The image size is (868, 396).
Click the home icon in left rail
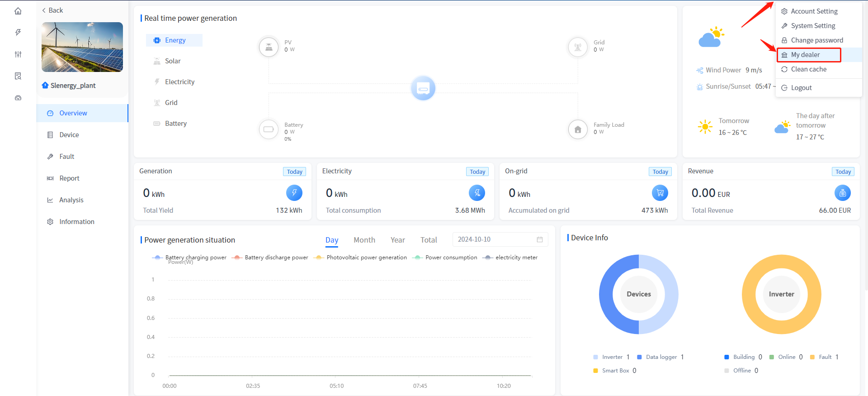[x=18, y=11]
